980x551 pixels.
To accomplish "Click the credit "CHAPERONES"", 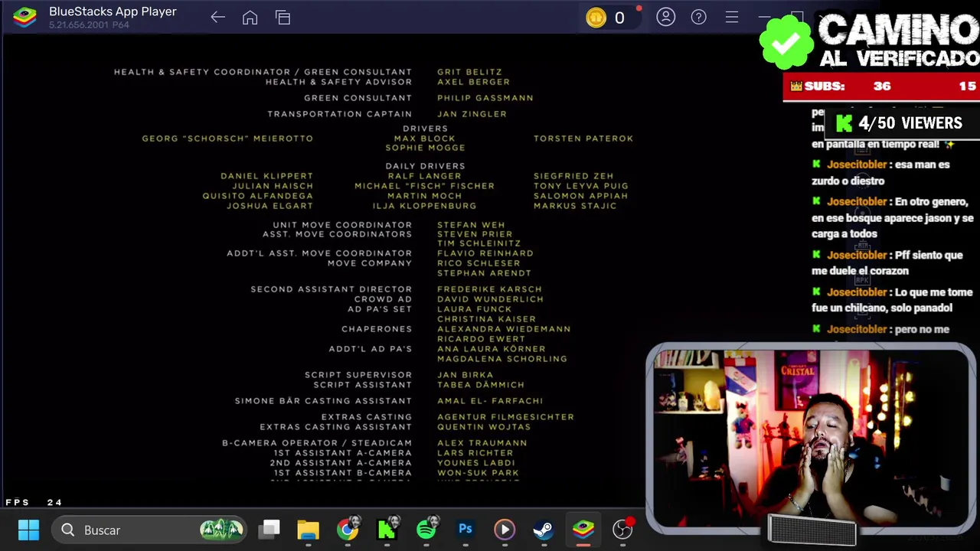I will [x=377, y=329].
